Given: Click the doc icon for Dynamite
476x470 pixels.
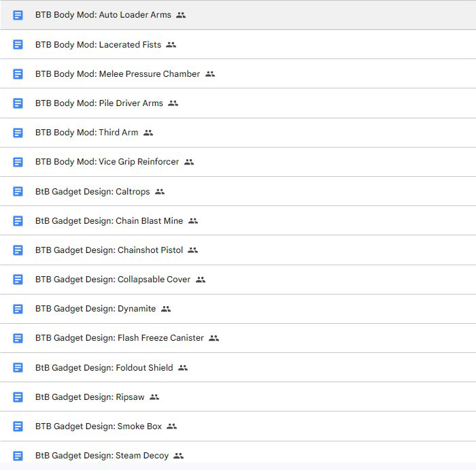Looking at the screenshot, I should (18, 309).
